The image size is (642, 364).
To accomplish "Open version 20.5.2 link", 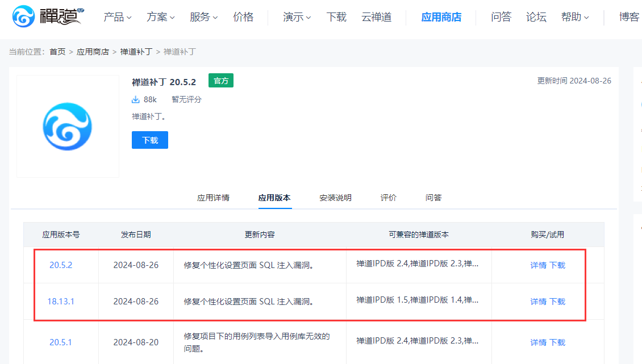I will pos(61,265).
